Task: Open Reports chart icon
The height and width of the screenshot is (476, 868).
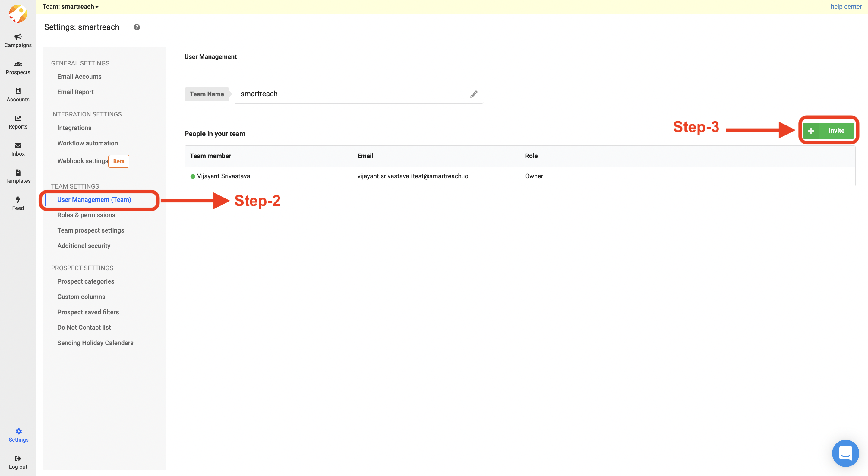Action: (18, 118)
